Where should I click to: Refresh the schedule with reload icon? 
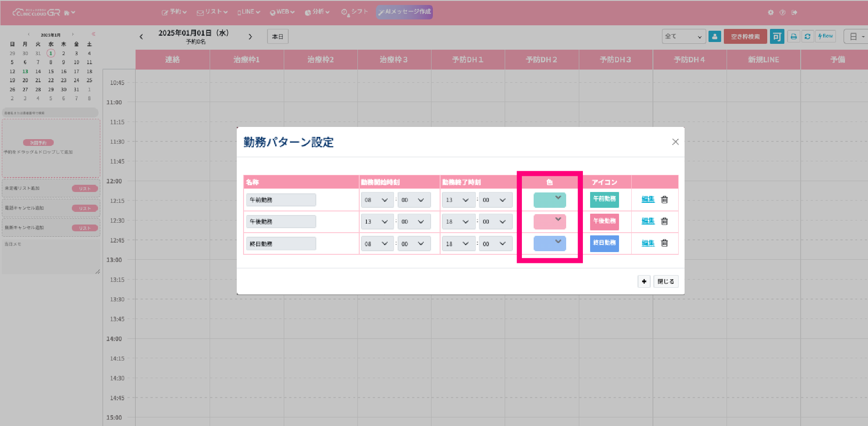click(807, 37)
